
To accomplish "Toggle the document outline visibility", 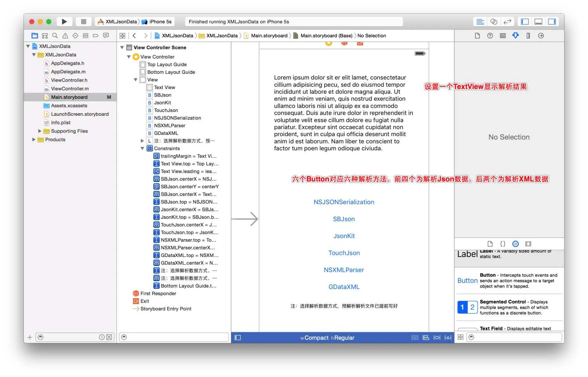I will click(x=238, y=337).
